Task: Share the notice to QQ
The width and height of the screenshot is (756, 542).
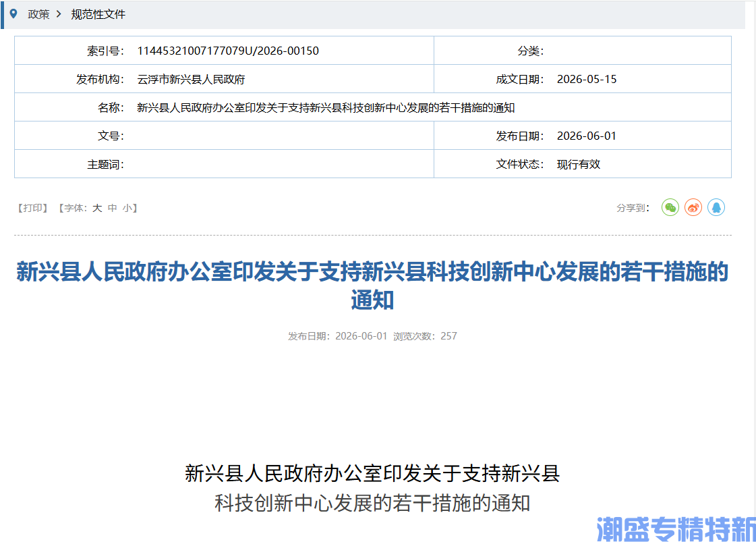Action: (716, 207)
